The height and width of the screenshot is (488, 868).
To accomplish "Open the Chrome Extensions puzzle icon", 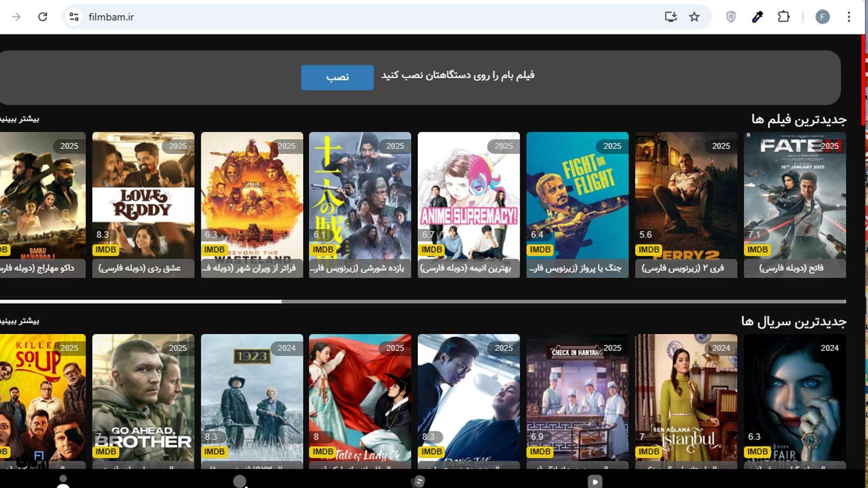I will point(783,16).
